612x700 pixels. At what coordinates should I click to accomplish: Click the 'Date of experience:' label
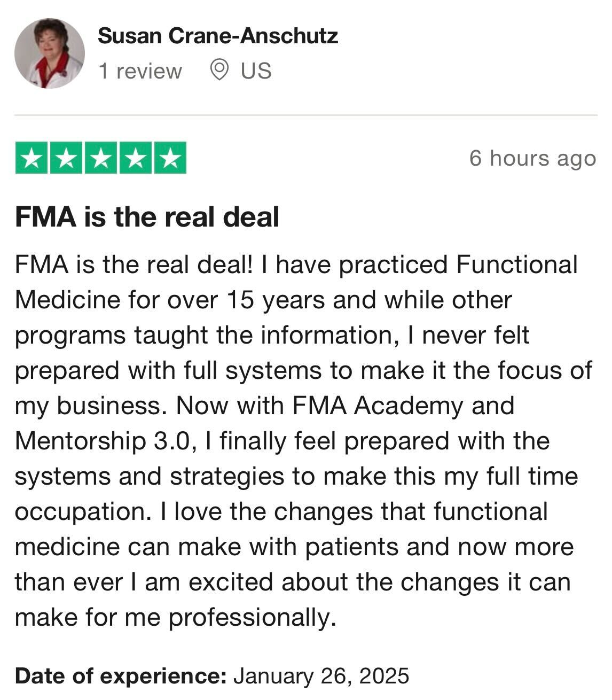(121, 676)
